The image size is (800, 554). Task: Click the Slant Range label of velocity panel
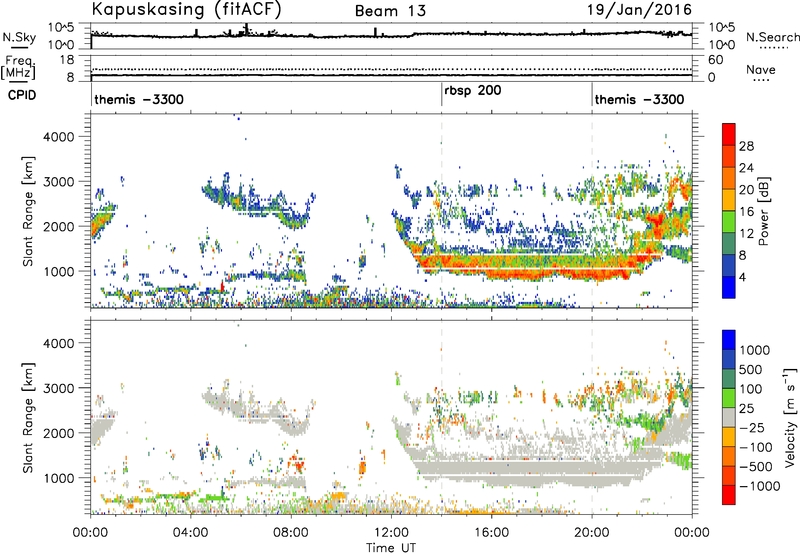[x=28, y=417]
